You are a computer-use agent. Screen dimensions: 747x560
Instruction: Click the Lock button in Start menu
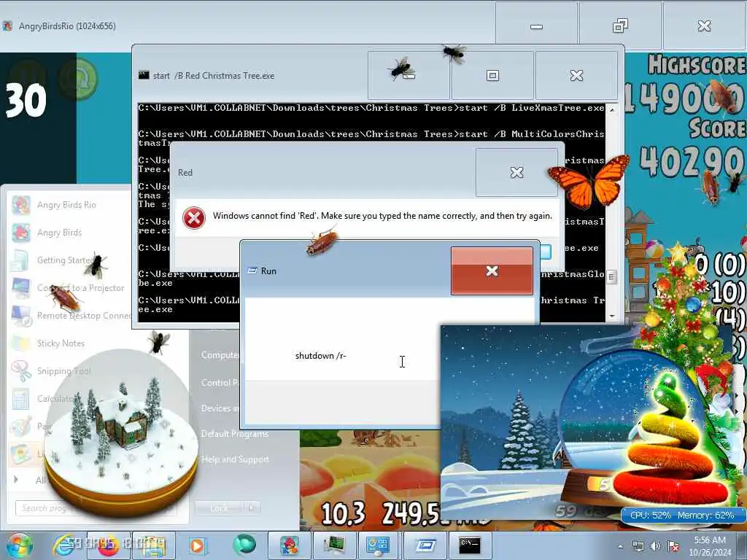pos(219,508)
